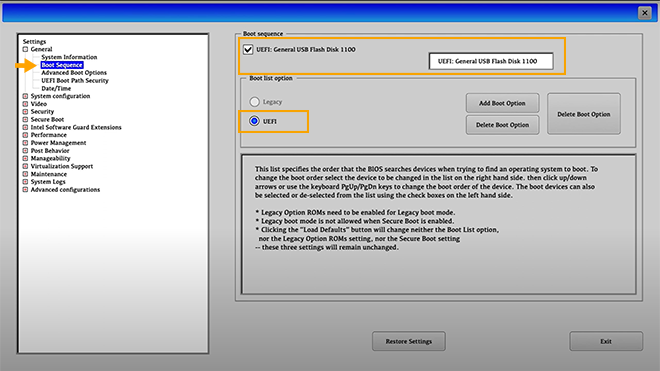
Task: Click the small Delete Boot Option button
Action: tap(502, 125)
